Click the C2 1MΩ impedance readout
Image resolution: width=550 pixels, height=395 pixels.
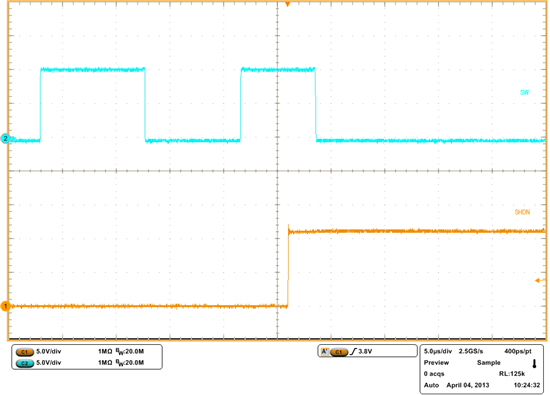(105, 362)
